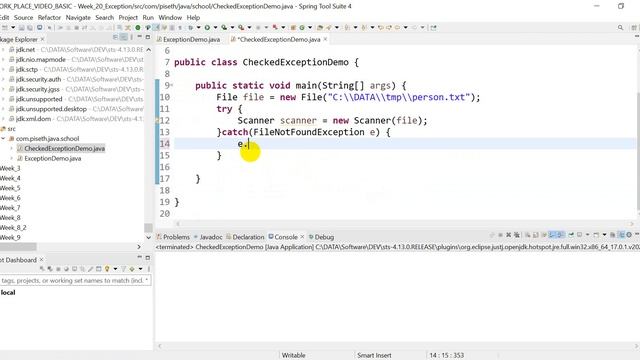Expand the ExceptionDemo.java tree node
This screenshot has height=360, width=640.
pyautogui.click(x=12, y=158)
